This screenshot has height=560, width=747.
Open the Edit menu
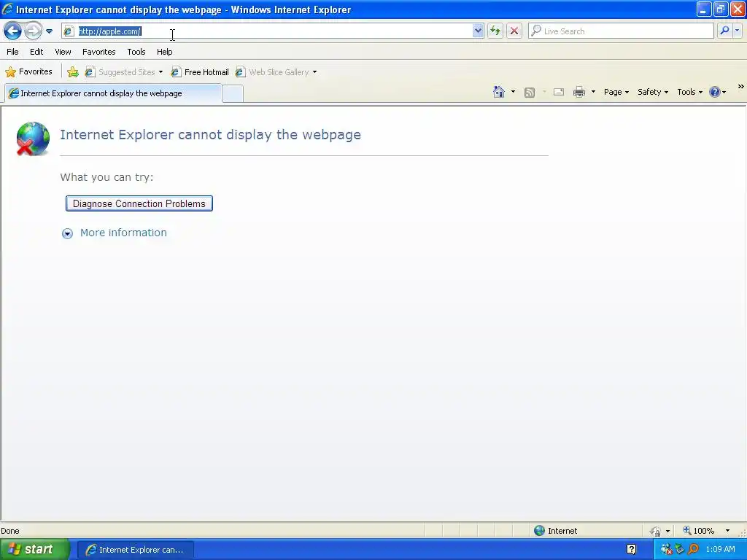click(36, 52)
